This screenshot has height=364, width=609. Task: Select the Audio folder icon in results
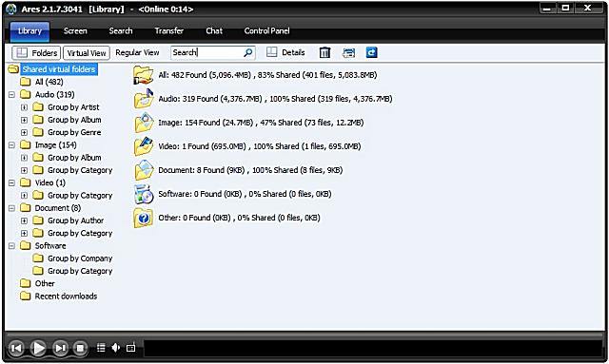[x=144, y=99]
